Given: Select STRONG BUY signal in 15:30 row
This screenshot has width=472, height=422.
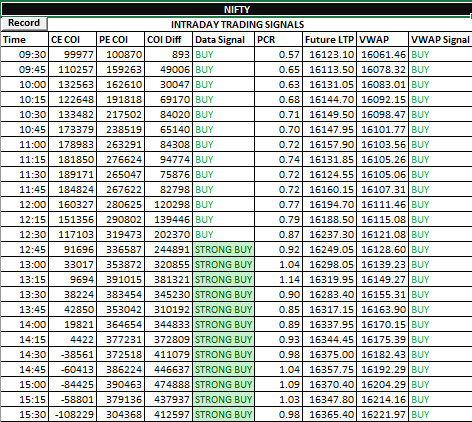Looking at the screenshot, I should click(x=223, y=414).
